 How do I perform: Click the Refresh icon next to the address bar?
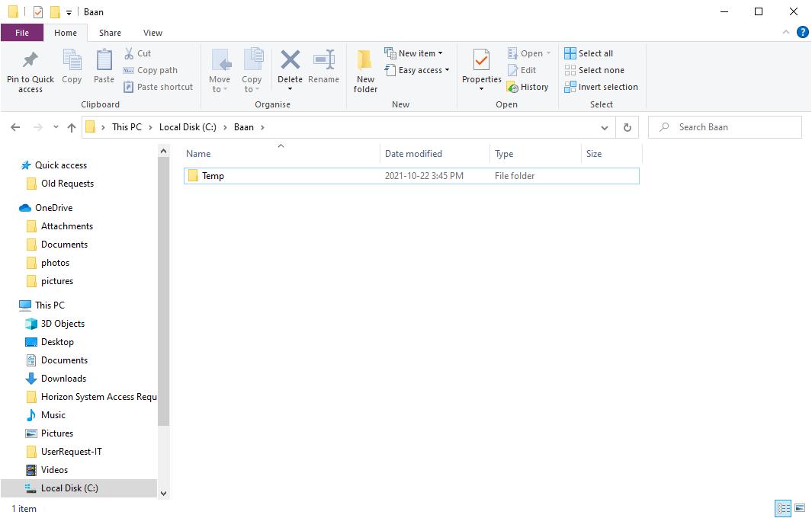pos(627,126)
